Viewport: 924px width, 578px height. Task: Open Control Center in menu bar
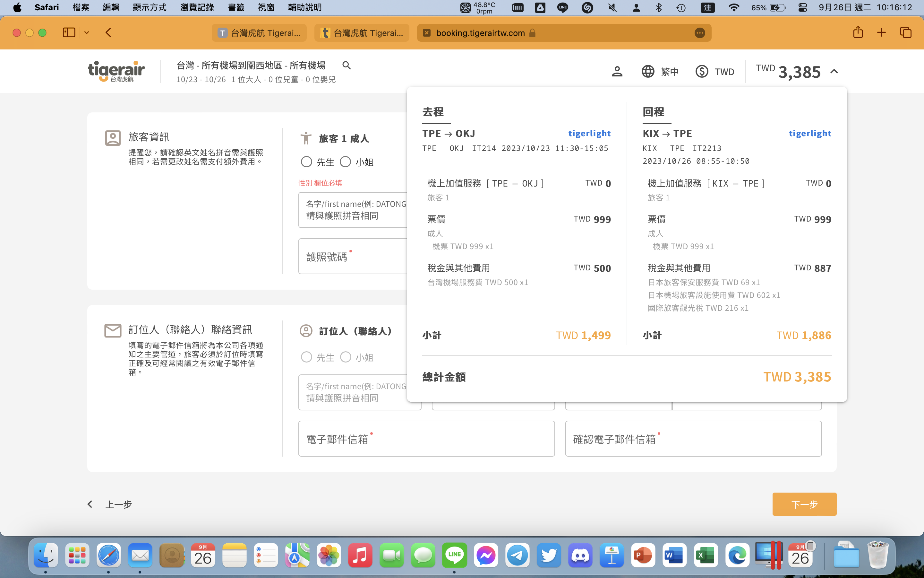(x=803, y=8)
